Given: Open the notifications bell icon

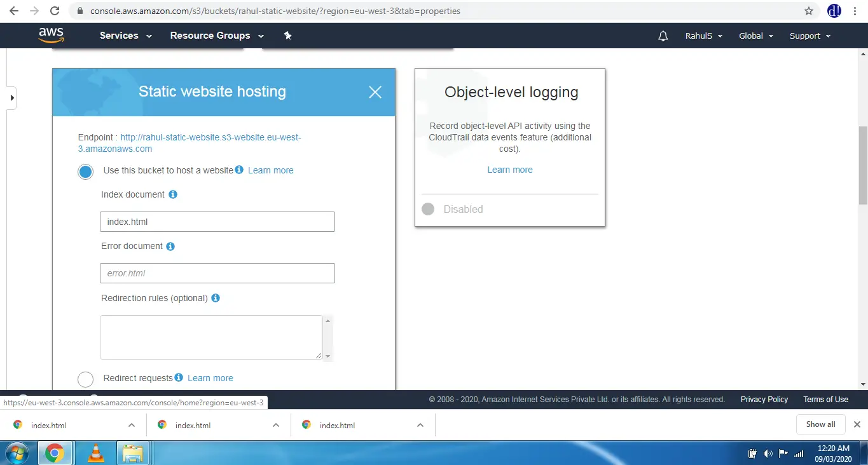Looking at the screenshot, I should [x=663, y=36].
